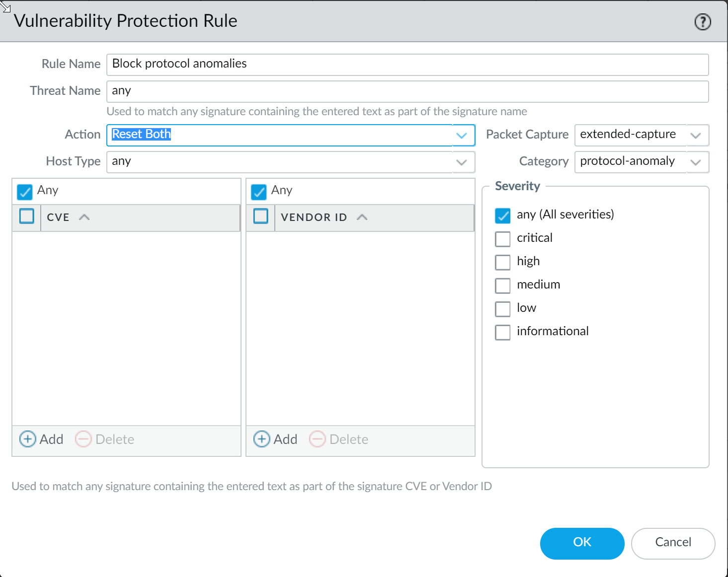Image resolution: width=728 pixels, height=577 pixels.
Task: Open the Category dropdown
Action: (696, 162)
